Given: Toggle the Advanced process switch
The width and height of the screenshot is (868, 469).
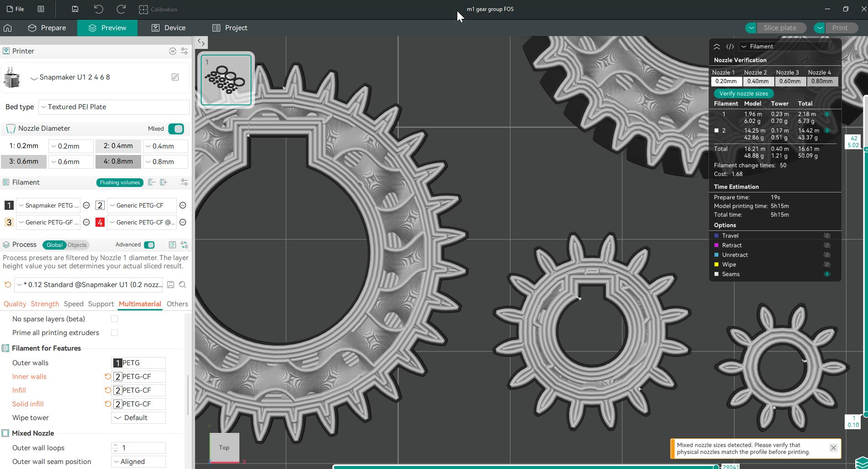Looking at the screenshot, I should [x=149, y=245].
